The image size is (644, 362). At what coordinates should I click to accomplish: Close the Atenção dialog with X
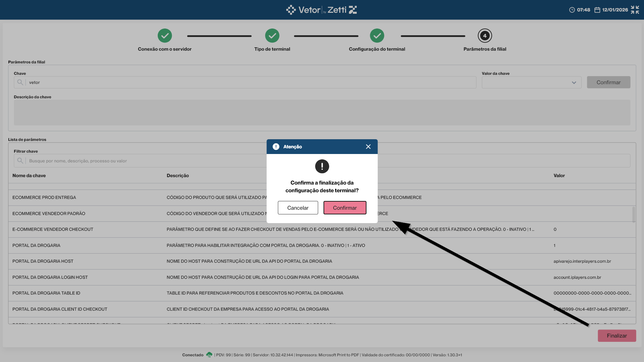click(x=368, y=147)
